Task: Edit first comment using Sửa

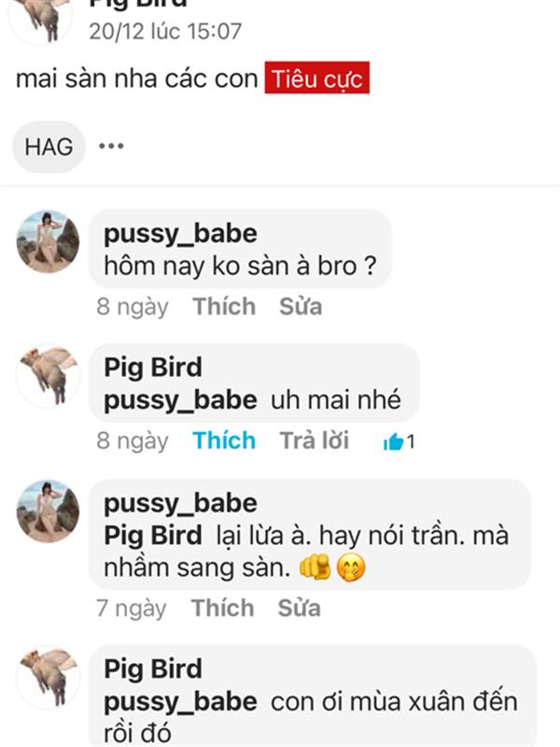Action: (x=301, y=306)
